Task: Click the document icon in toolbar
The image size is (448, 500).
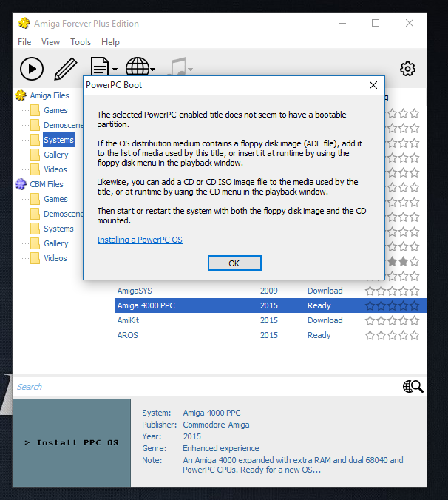Action: pos(100,67)
